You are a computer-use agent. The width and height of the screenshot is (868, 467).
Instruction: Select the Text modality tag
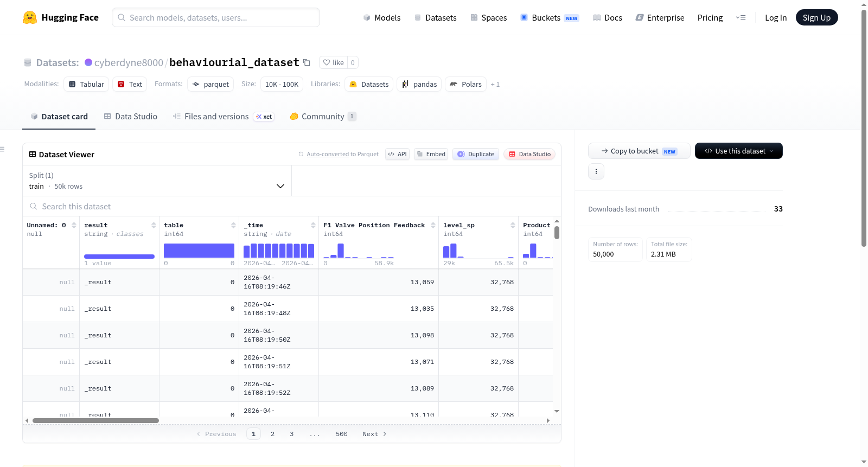(130, 84)
